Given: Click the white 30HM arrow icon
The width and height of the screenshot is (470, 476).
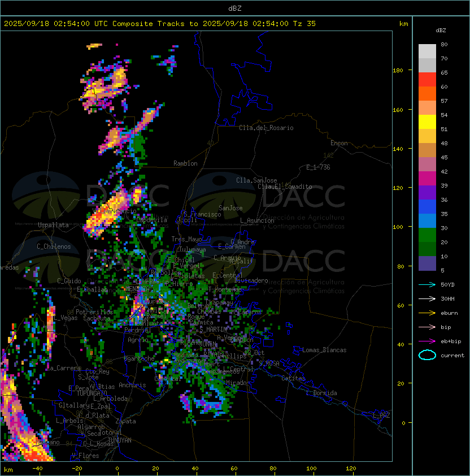Looking at the screenshot, I should coord(427,298).
